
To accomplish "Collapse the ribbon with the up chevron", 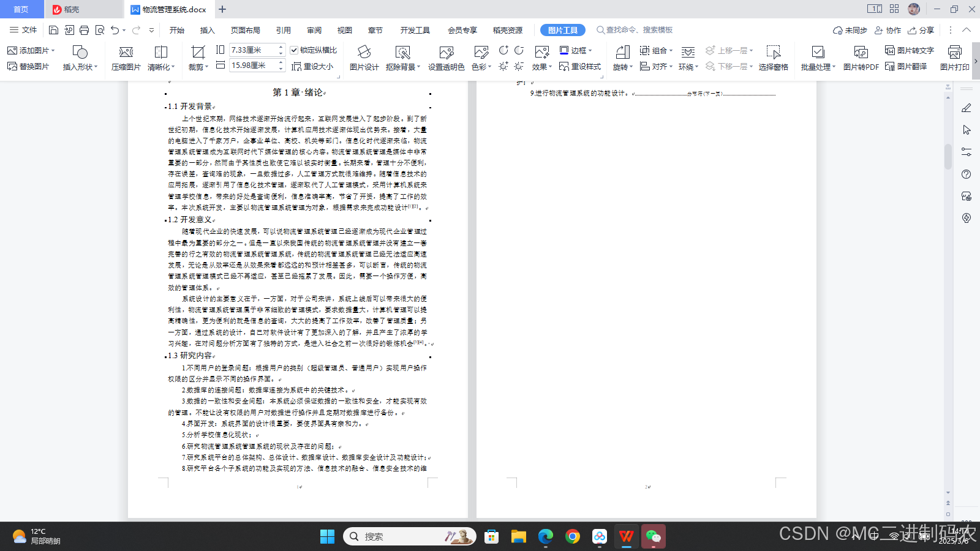I will pos(967,30).
